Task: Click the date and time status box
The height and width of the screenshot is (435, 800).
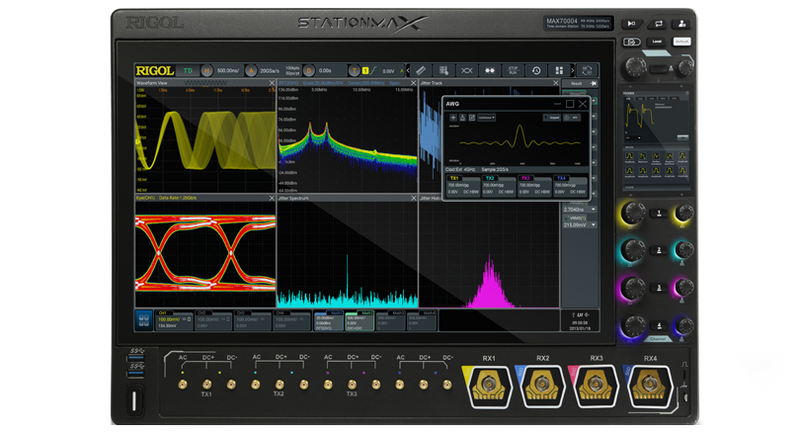Action: pyautogui.click(x=580, y=321)
